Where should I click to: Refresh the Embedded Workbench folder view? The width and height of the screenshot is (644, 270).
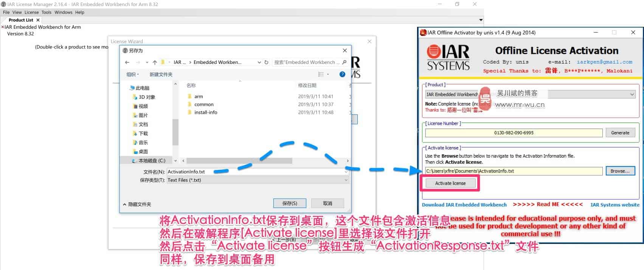click(x=266, y=62)
